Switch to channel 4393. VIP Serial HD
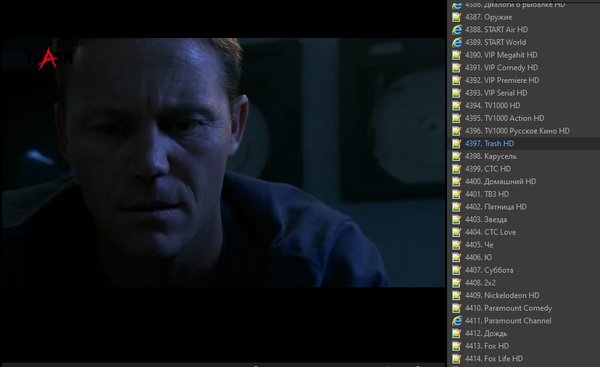Image resolution: width=600 pixels, height=367 pixels. 496,93
